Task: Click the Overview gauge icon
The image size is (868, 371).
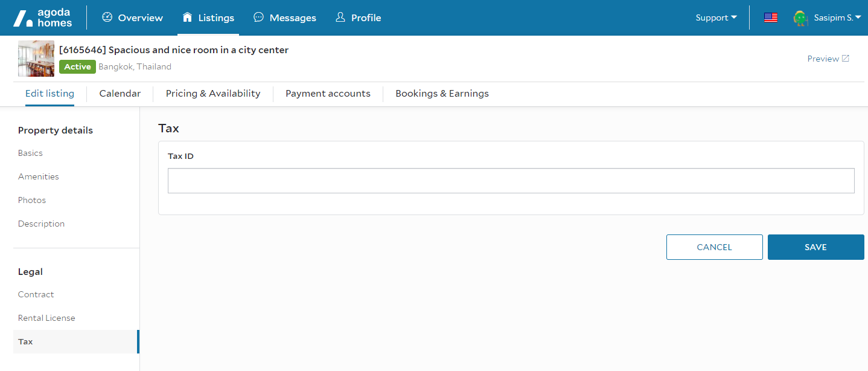Action: (x=107, y=17)
